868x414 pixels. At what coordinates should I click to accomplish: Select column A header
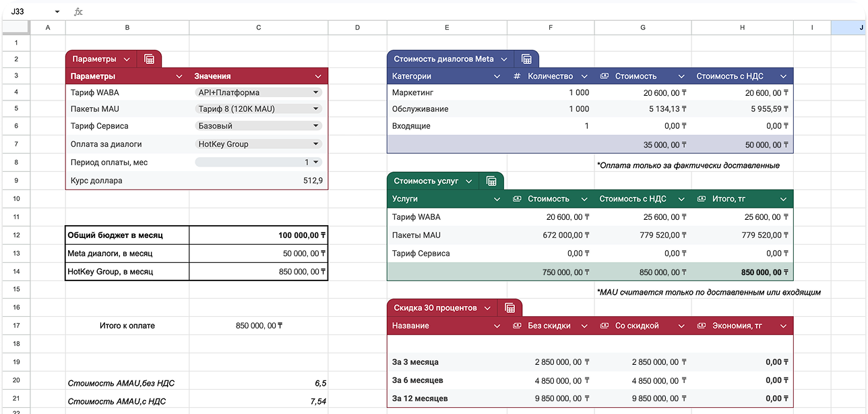point(48,28)
